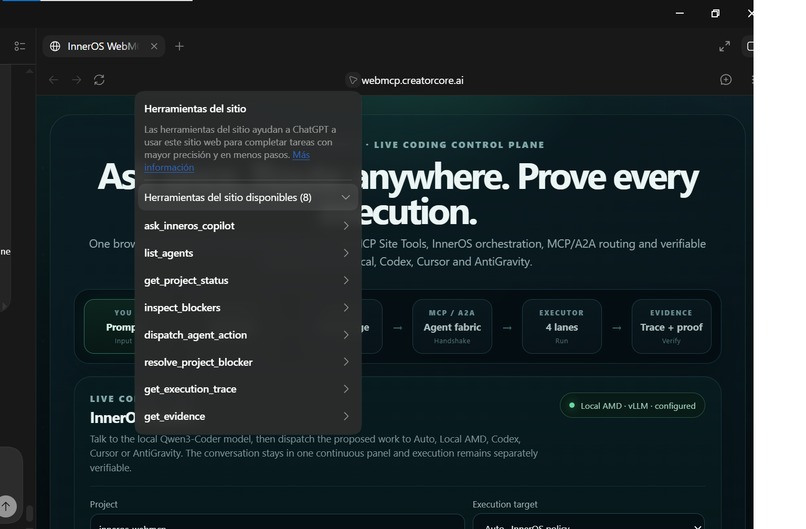Click the circled plus icon beside address bar
Screen dimensions: 806x529
(x=726, y=80)
